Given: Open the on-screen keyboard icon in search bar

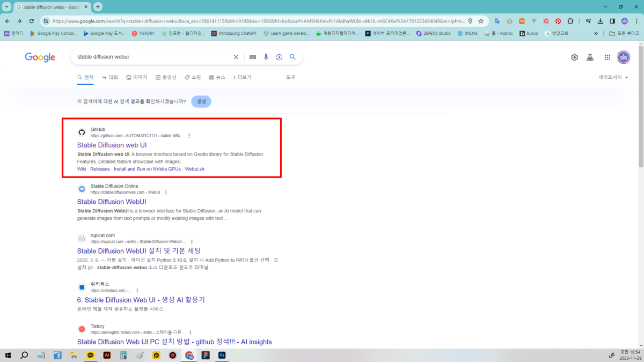Looking at the screenshot, I should [x=252, y=56].
